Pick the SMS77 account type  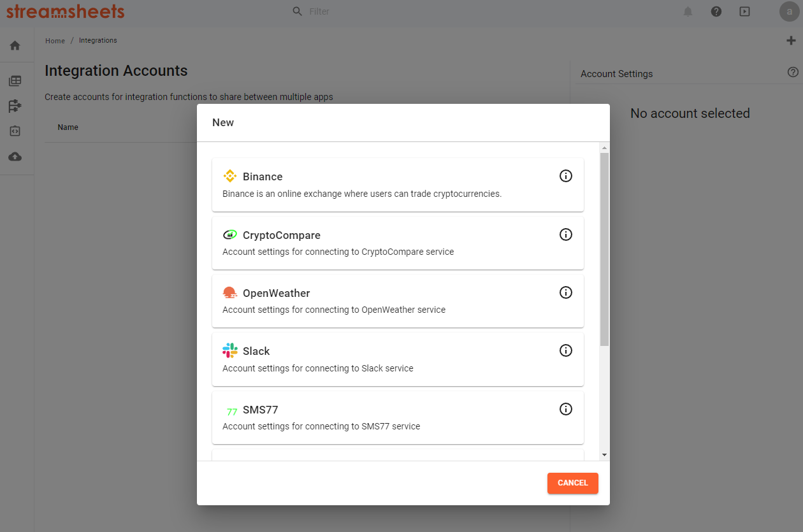398,417
